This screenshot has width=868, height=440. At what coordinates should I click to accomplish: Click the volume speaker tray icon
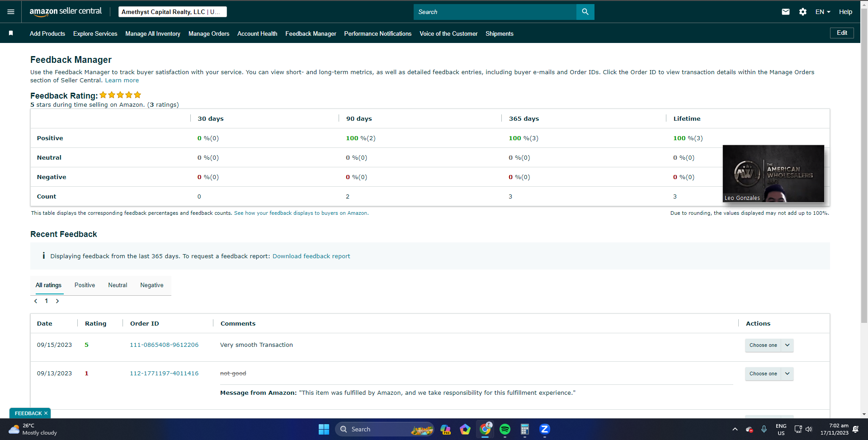[809, 429]
